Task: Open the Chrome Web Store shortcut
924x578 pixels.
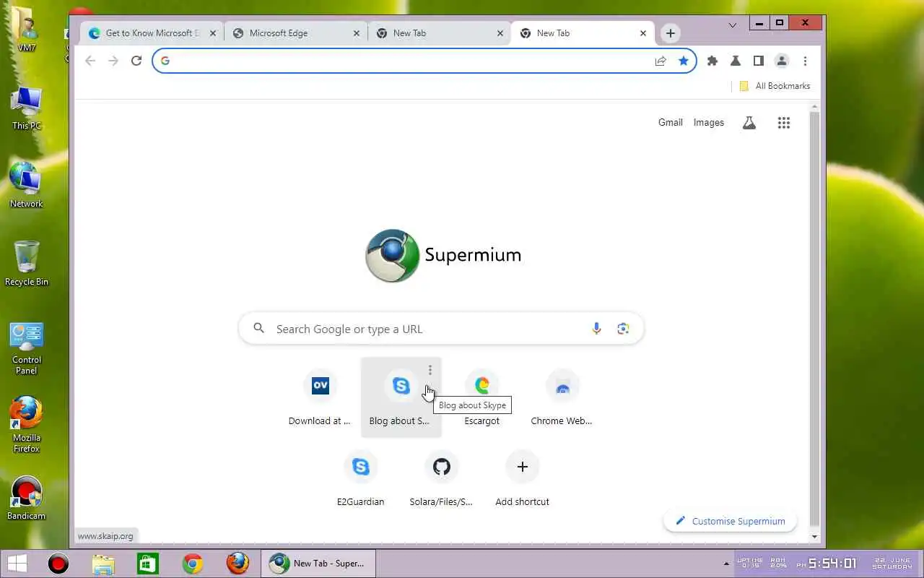Action: pyautogui.click(x=562, y=397)
